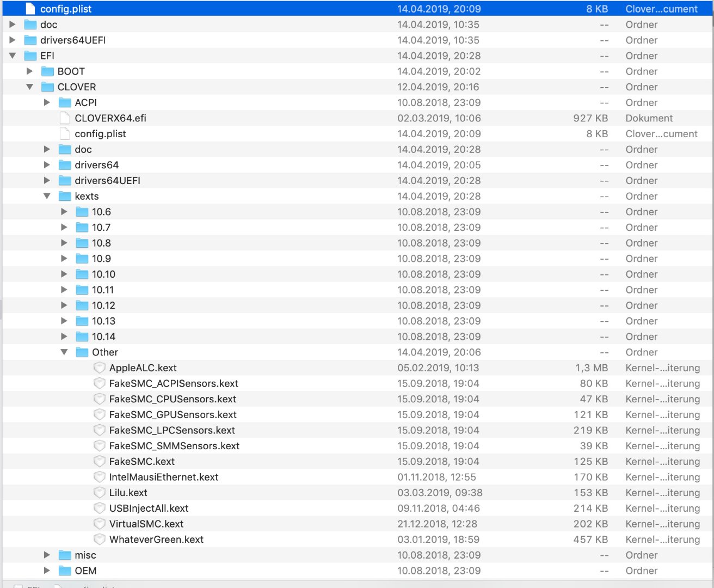714x588 pixels.
Task: Select the 10.10 folder row
Action: (357, 274)
